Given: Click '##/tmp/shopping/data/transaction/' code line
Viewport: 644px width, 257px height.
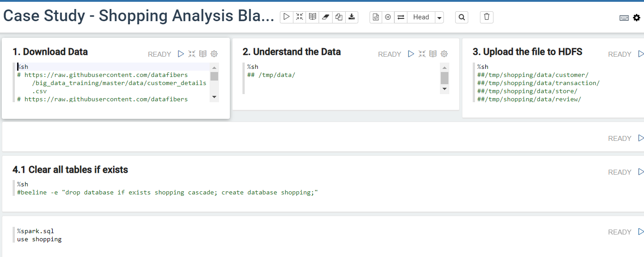Looking at the screenshot, I should pos(539,83).
